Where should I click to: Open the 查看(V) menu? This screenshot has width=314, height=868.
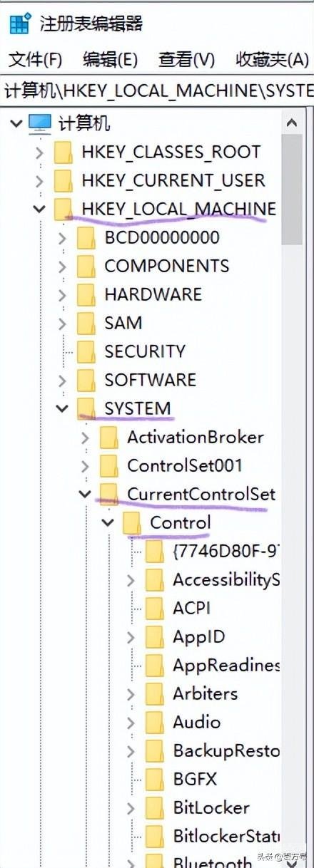(x=186, y=60)
